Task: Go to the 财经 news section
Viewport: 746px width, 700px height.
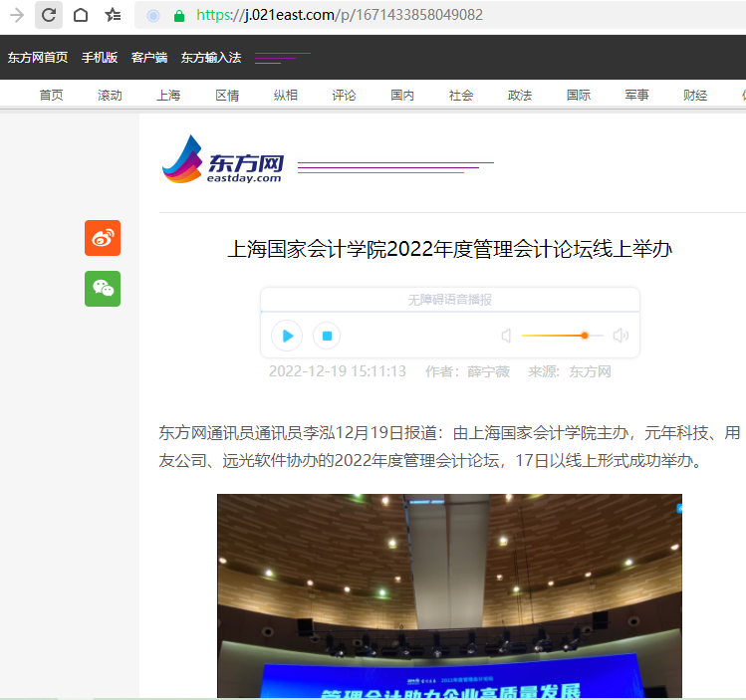Action: 695,96
